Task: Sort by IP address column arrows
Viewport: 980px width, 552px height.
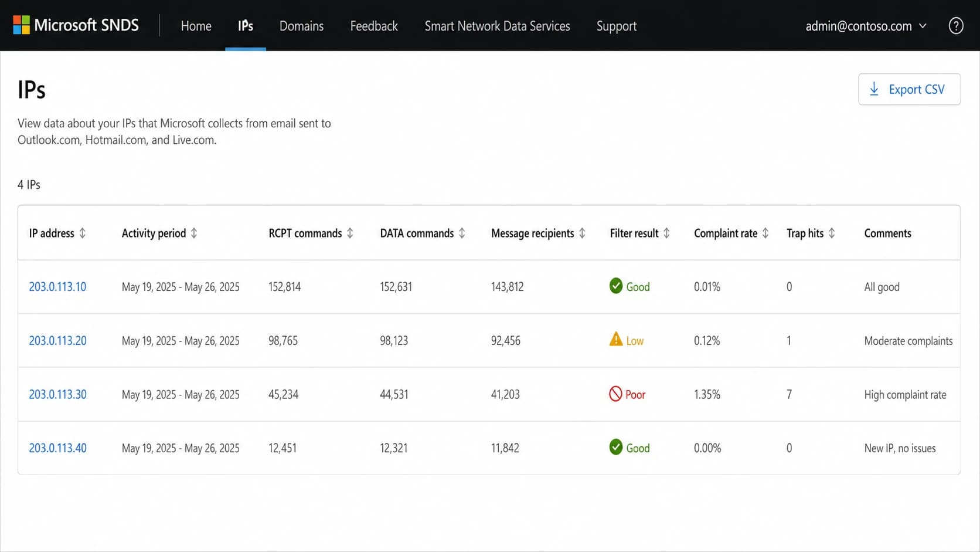Action: click(x=83, y=233)
